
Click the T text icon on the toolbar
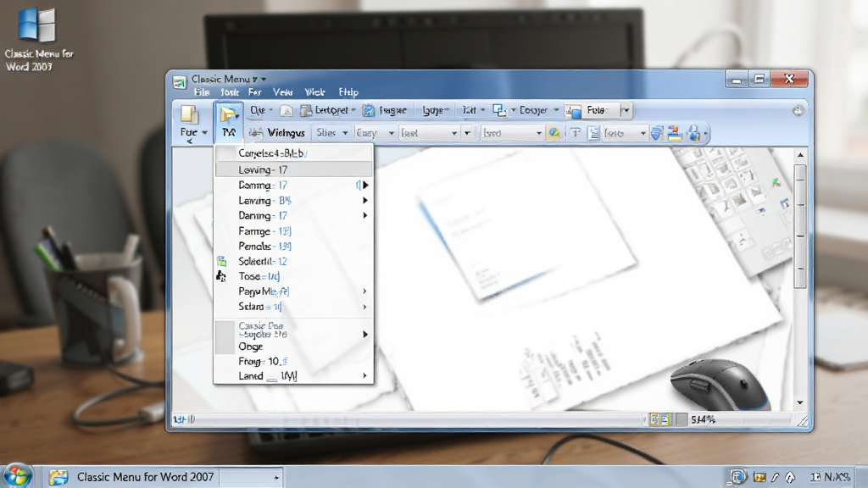[x=576, y=133]
